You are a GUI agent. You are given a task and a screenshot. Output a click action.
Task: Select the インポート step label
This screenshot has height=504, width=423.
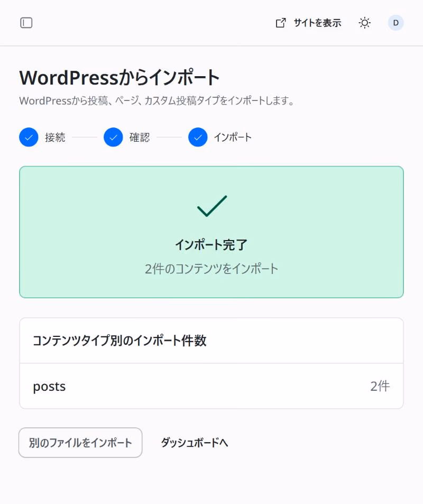pyautogui.click(x=233, y=138)
